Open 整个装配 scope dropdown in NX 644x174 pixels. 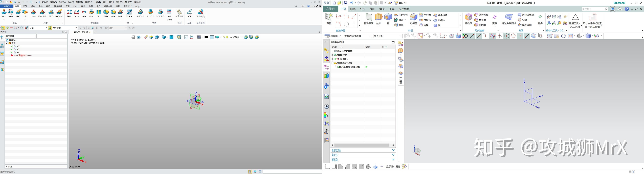(388, 36)
